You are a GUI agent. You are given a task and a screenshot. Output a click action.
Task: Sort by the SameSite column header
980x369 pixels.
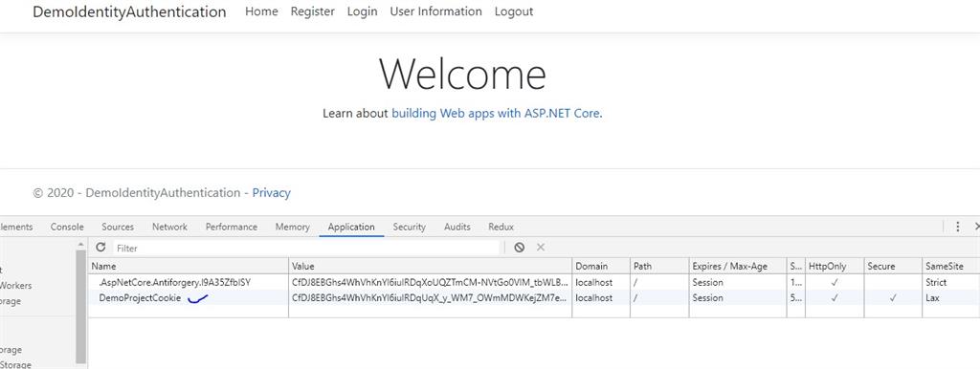click(950, 266)
